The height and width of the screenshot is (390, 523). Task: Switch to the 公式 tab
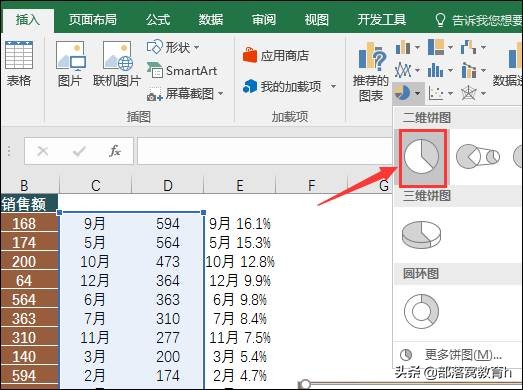tap(158, 20)
